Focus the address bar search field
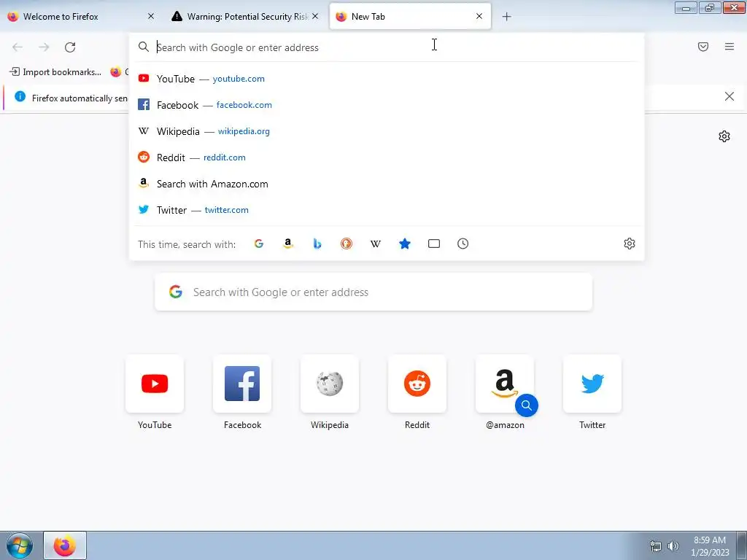This screenshot has width=747, height=560. tap(387, 47)
